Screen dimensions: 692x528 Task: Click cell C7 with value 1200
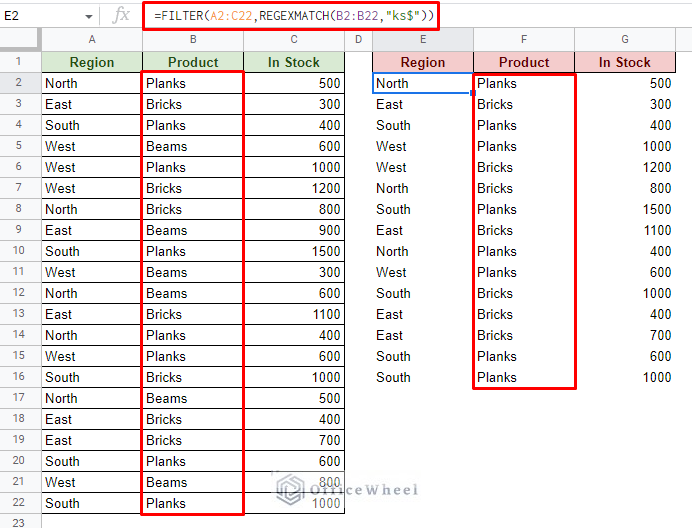(x=294, y=188)
